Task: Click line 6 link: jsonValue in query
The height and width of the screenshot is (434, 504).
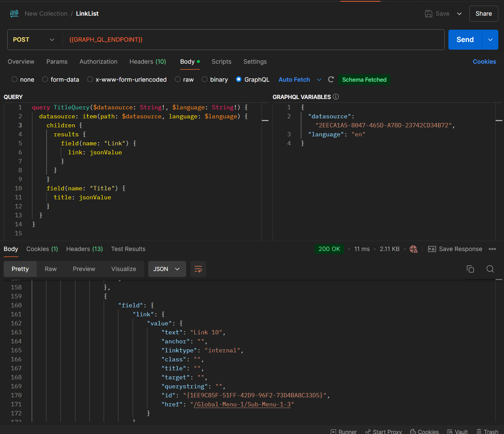Action: (95, 152)
